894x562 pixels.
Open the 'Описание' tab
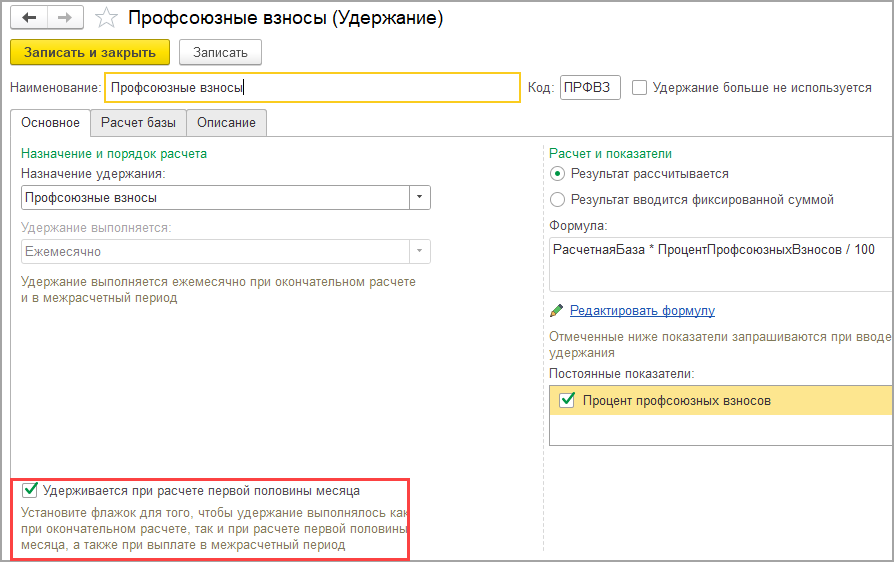226,123
